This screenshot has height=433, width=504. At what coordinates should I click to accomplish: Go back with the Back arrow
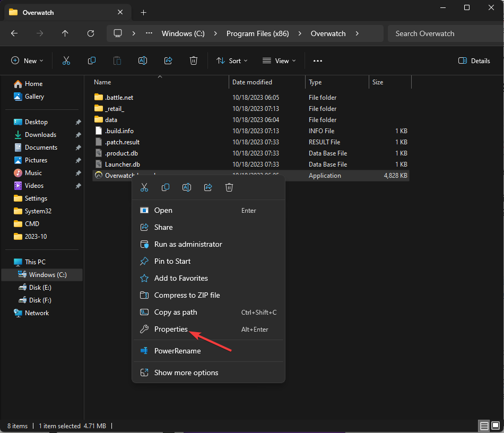pos(14,33)
